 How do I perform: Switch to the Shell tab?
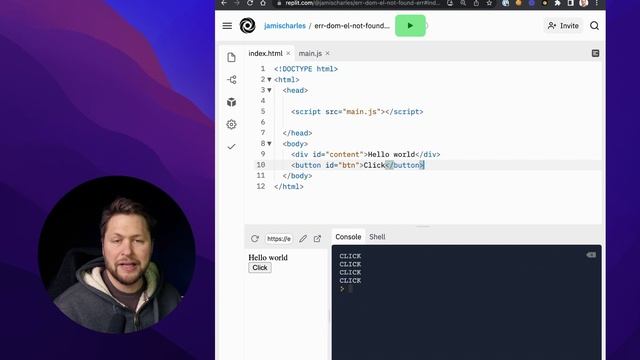tap(377, 237)
